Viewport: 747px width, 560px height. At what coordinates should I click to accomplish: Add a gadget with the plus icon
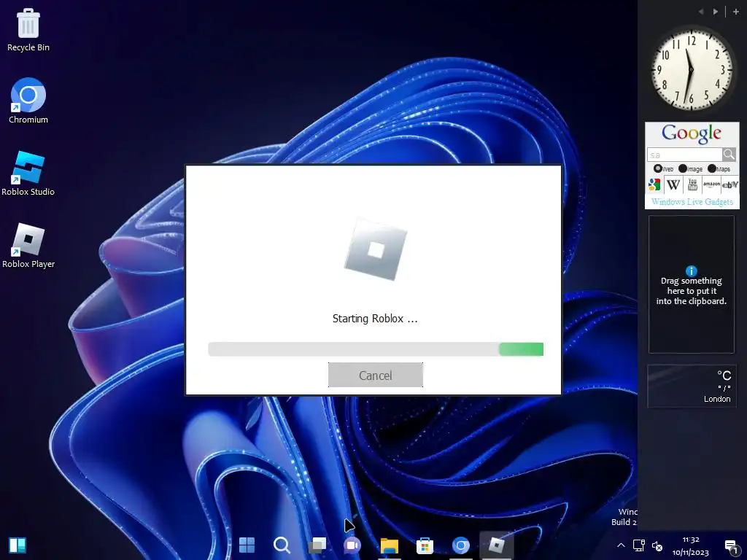pyautogui.click(x=735, y=12)
